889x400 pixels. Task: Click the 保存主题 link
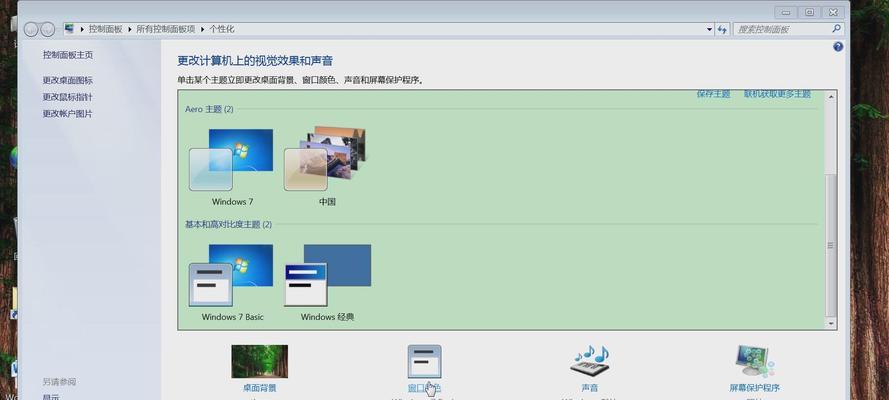tap(713, 94)
